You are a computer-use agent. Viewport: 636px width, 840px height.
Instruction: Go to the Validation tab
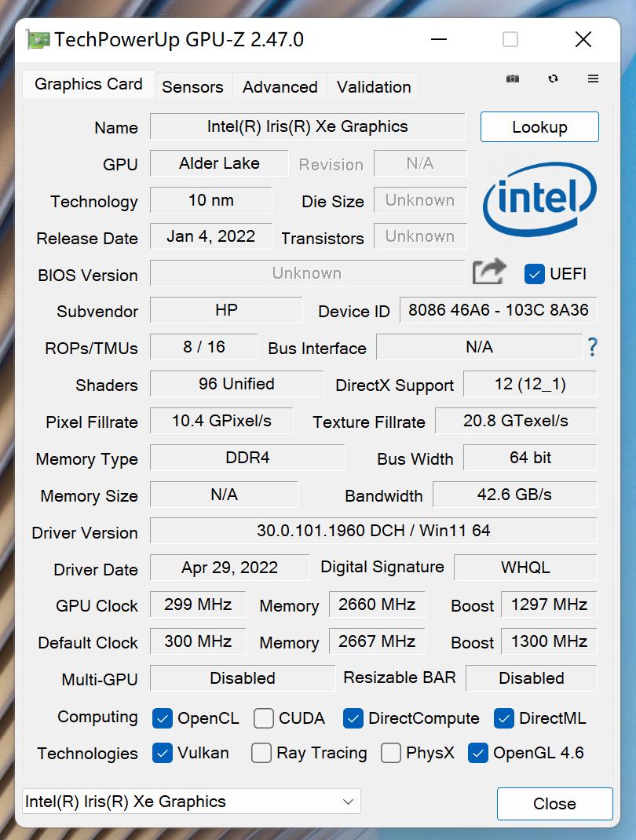374,86
